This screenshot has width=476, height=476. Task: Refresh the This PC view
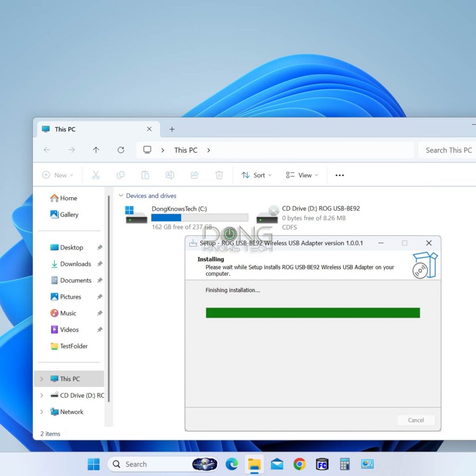click(121, 150)
